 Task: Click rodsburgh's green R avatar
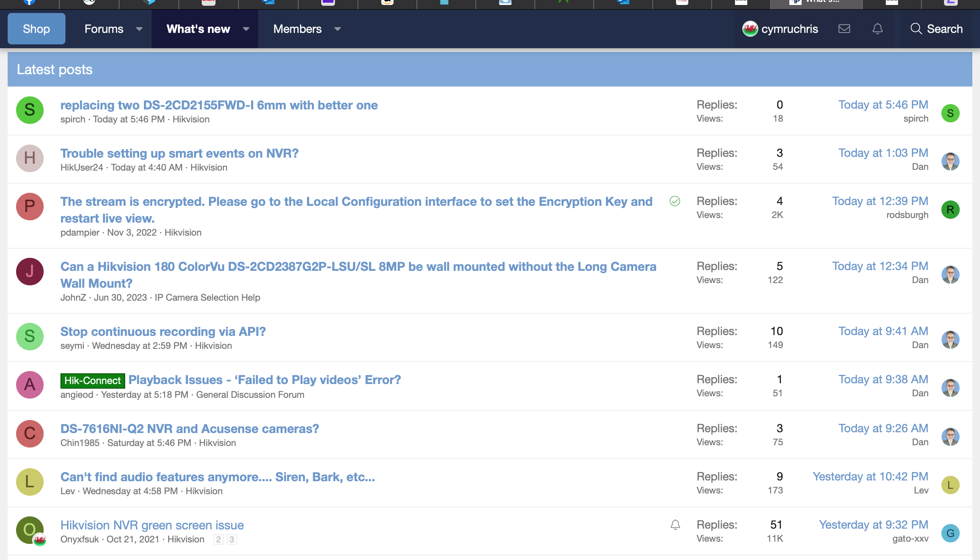(951, 210)
